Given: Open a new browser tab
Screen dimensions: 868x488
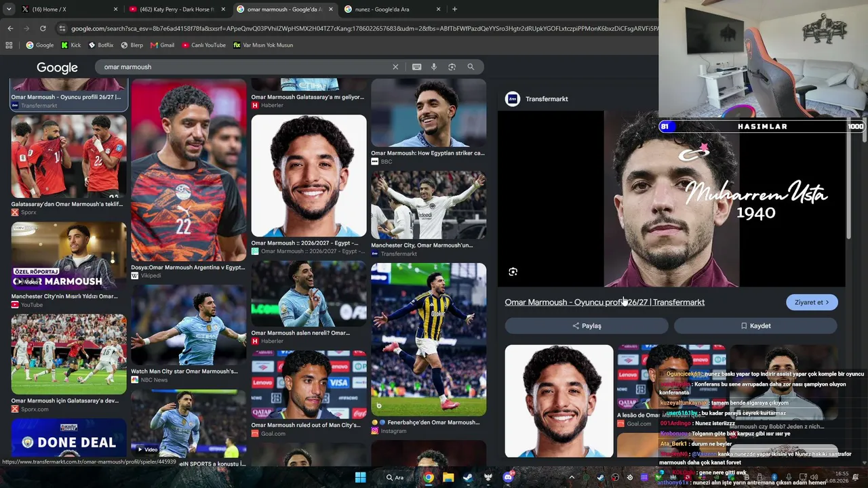Looking at the screenshot, I should 454,9.
